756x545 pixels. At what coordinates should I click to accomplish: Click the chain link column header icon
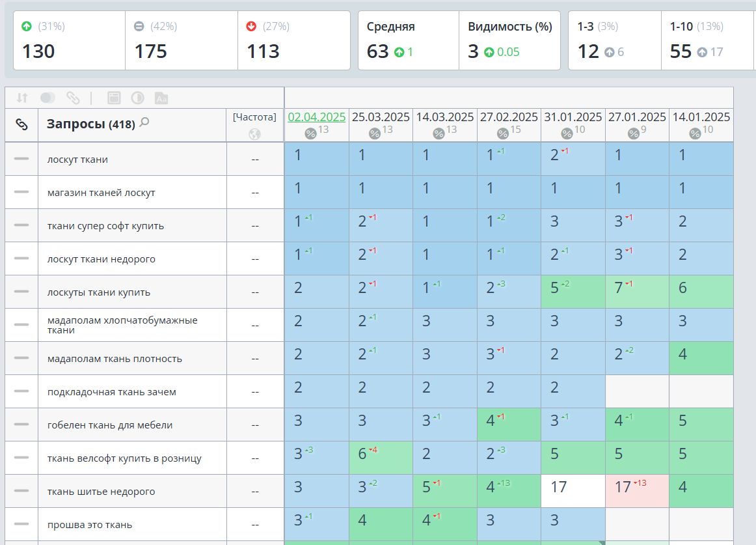(21, 124)
